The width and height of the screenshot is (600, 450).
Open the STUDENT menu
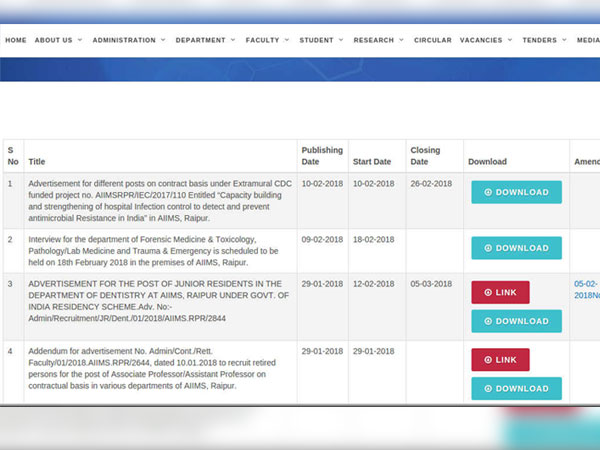pos(316,40)
